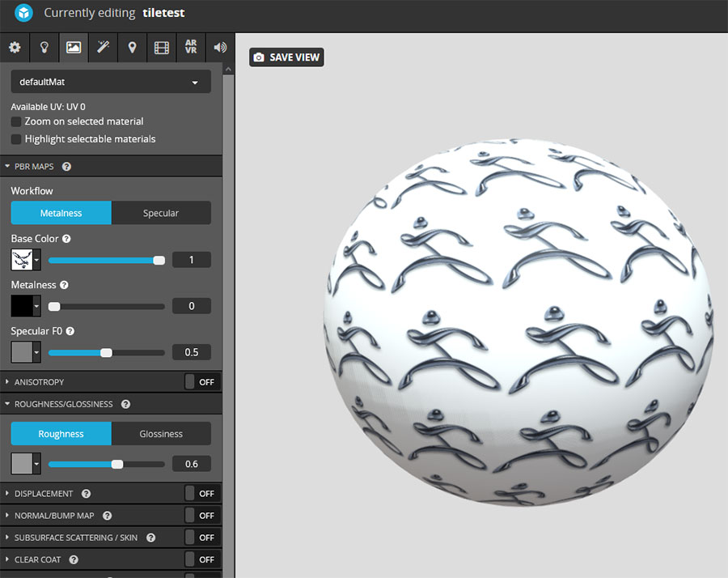Screen dimensions: 728x578
Task: Click the Specular F0 slider handle
Action: 106,353
